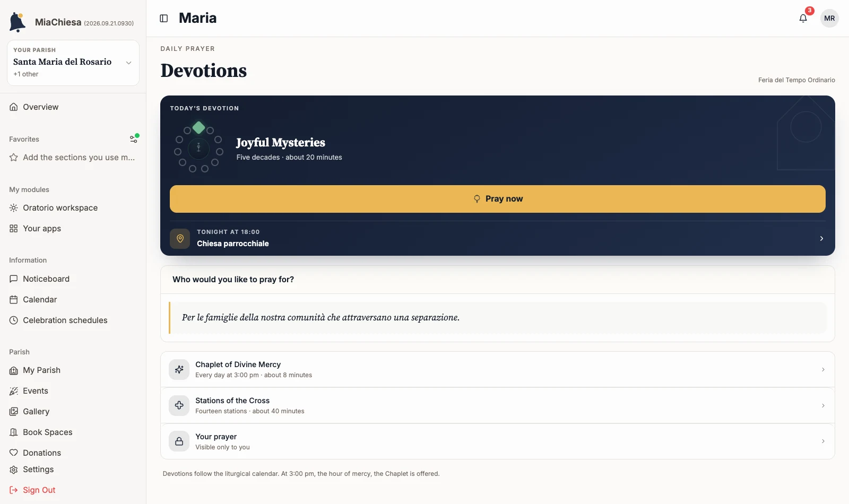Click the Book Spaces icon
The height and width of the screenshot is (504, 849).
(14, 432)
